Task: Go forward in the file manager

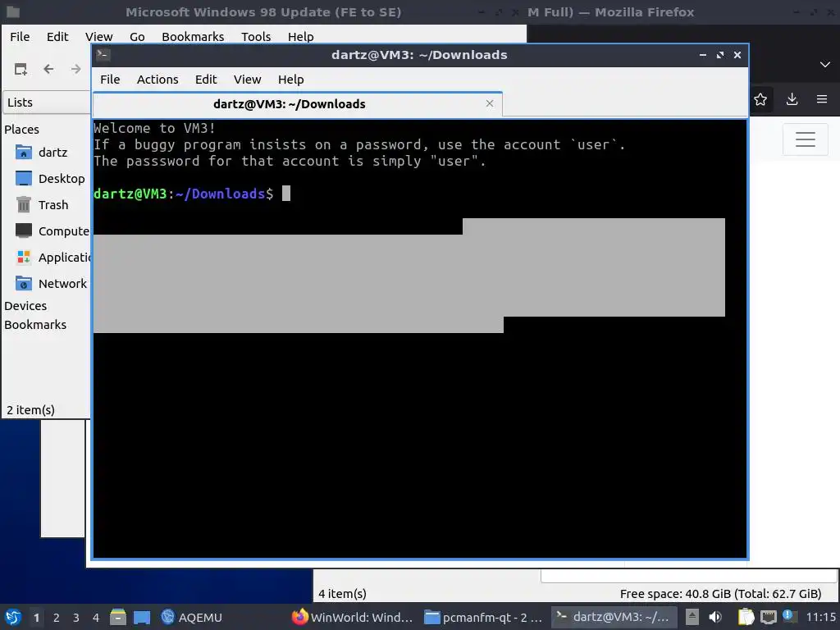Action: point(76,69)
